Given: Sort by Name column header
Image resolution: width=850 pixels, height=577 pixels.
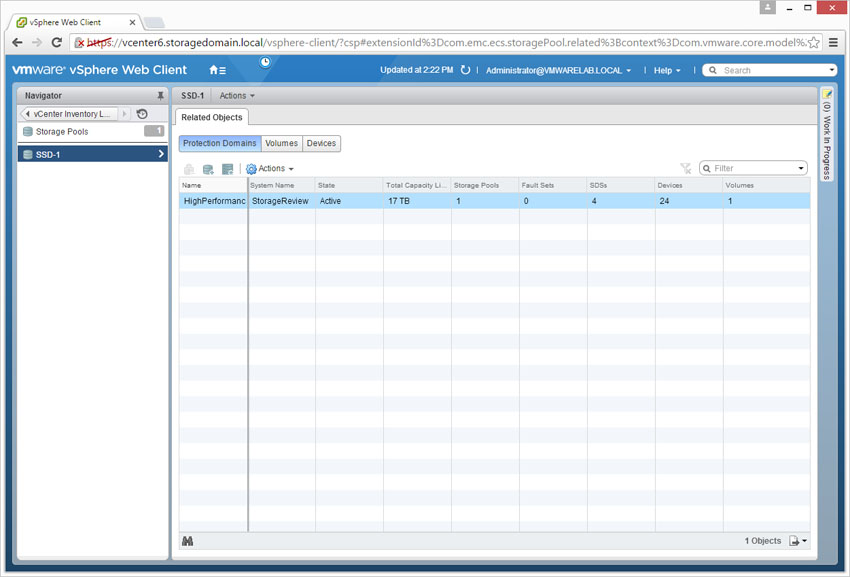Looking at the screenshot, I should [213, 185].
